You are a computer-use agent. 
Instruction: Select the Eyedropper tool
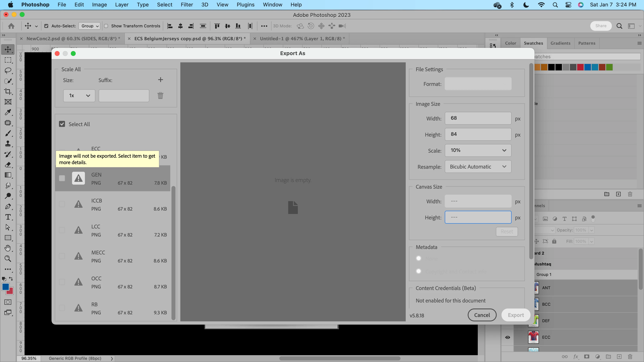(x=8, y=112)
